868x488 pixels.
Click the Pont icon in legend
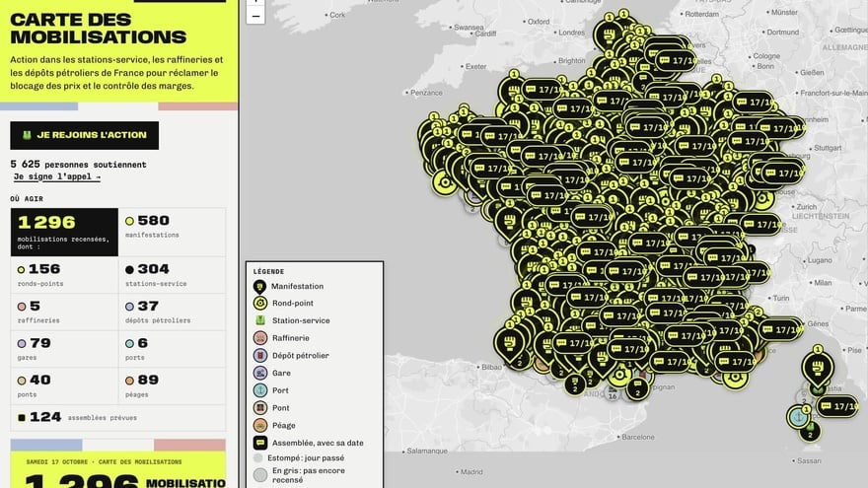point(260,408)
